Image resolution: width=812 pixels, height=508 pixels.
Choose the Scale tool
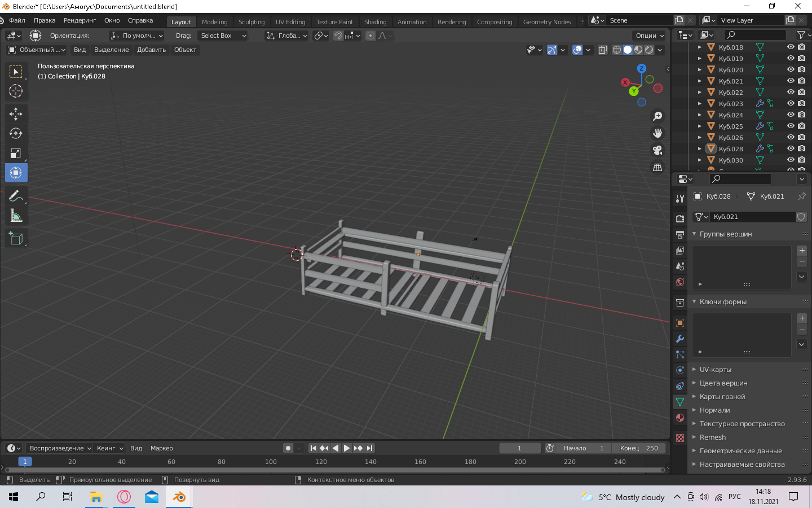(16, 153)
